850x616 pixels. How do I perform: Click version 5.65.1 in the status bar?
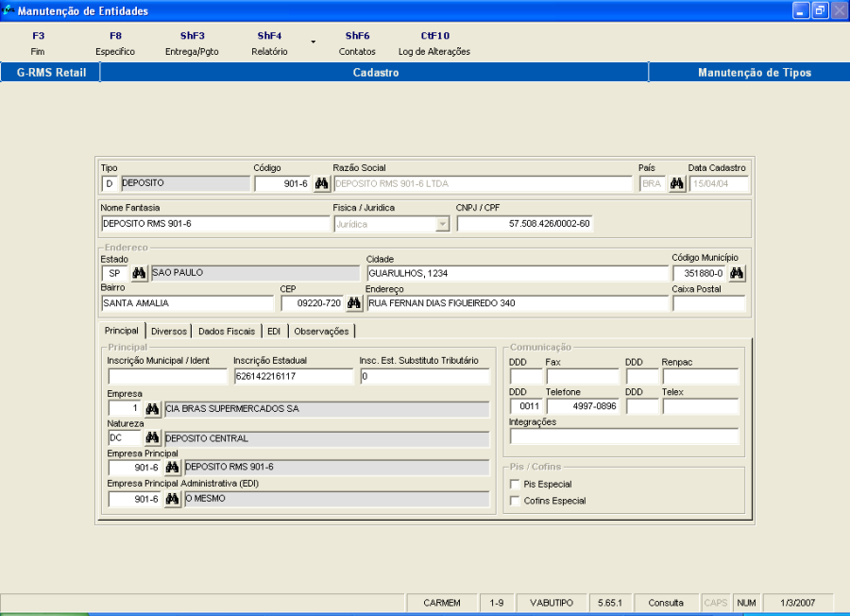click(x=610, y=603)
